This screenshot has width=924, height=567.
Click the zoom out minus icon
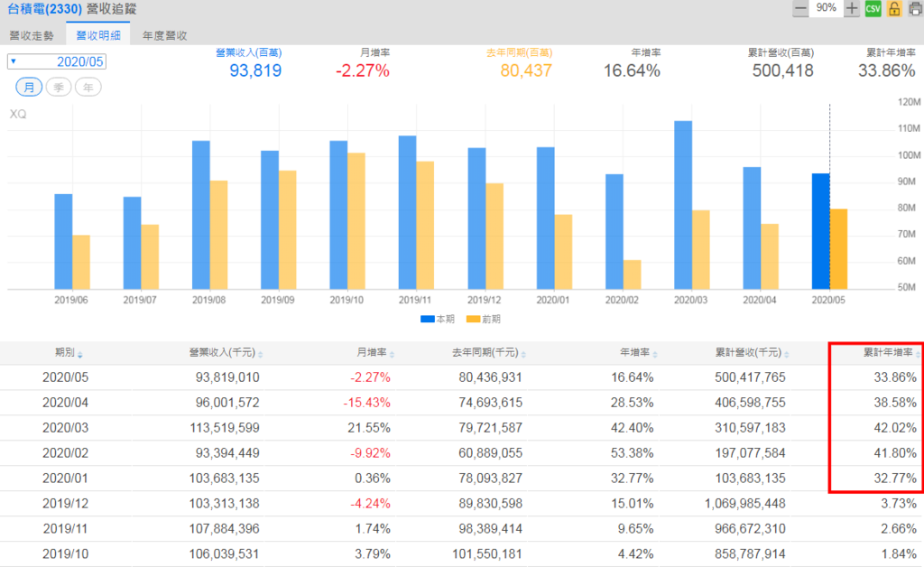coord(800,9)
